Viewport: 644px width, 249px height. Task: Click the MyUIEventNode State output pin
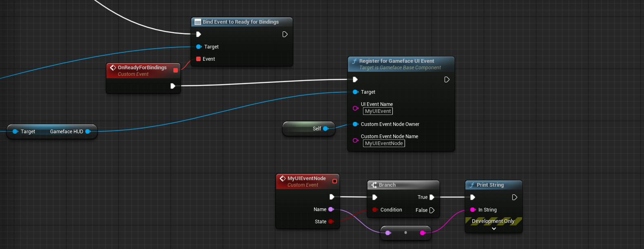coord(331,222)
